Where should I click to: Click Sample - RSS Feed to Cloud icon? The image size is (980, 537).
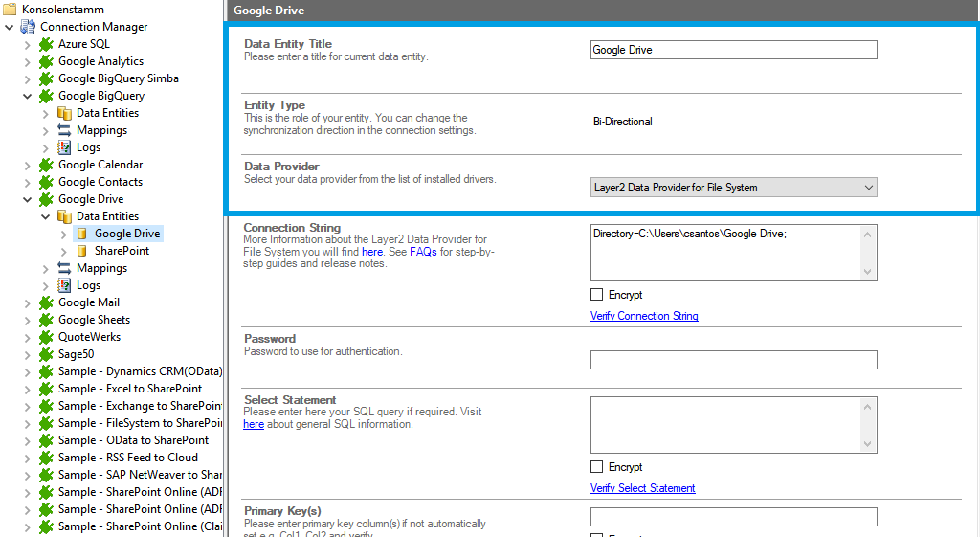pos(46,458)
